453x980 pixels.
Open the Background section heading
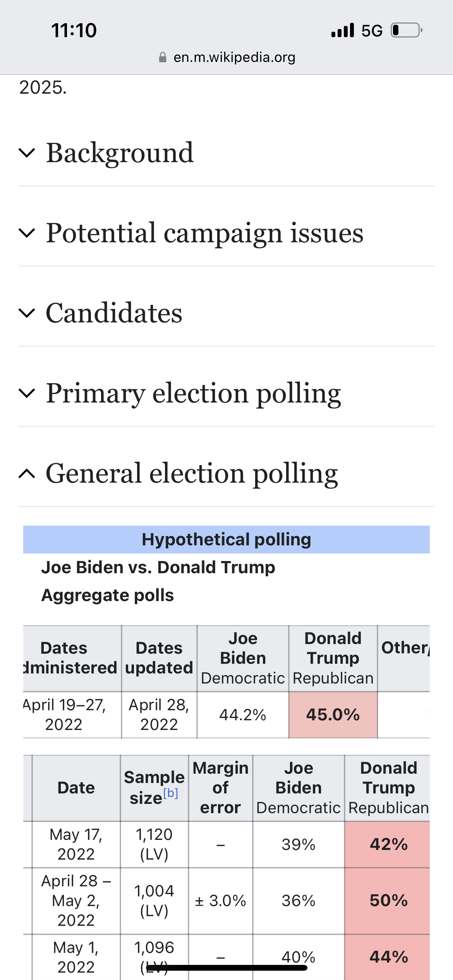coord(120,153)
